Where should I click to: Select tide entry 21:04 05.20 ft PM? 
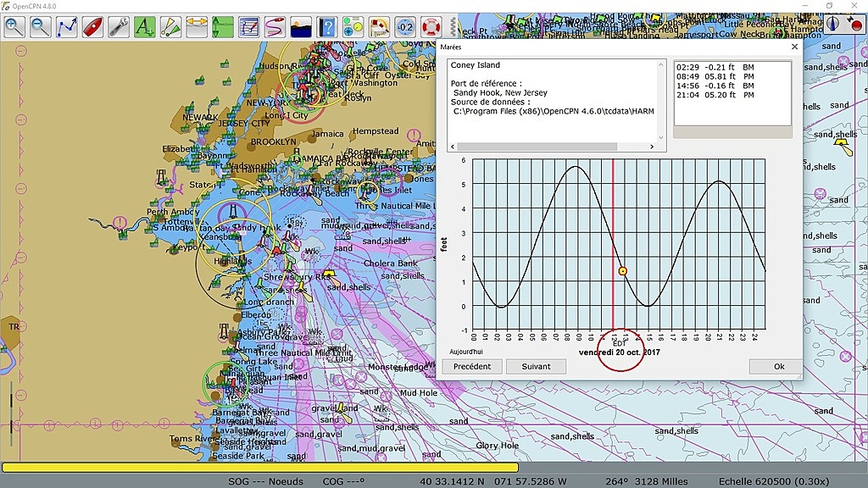click(x=715, y=95)
